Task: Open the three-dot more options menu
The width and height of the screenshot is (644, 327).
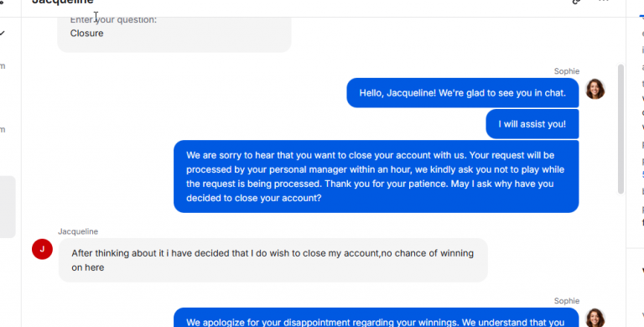Action: pyautogui.click(x=604, y=1)
